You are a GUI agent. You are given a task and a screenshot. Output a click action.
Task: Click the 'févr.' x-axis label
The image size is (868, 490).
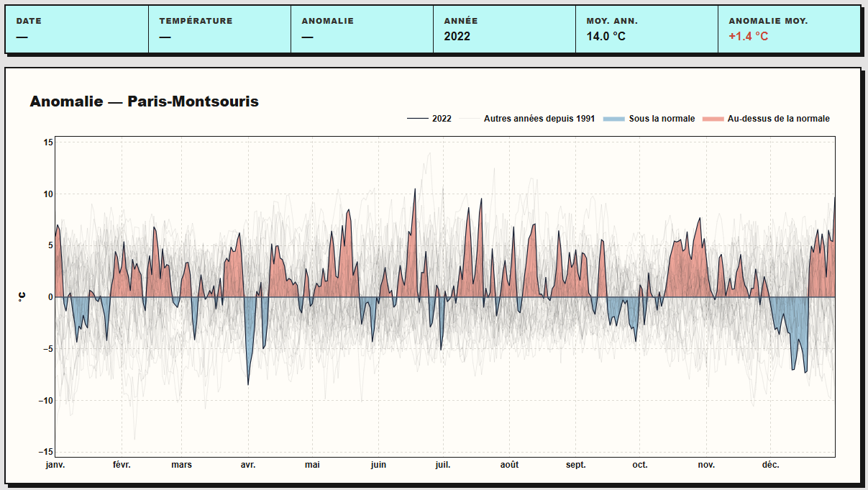coord(122,465)
